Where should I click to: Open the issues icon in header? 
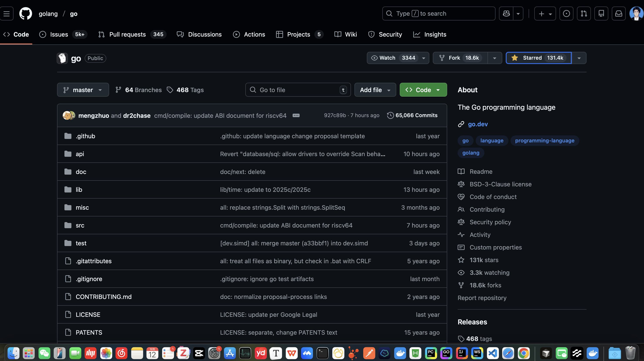(566, 13)
